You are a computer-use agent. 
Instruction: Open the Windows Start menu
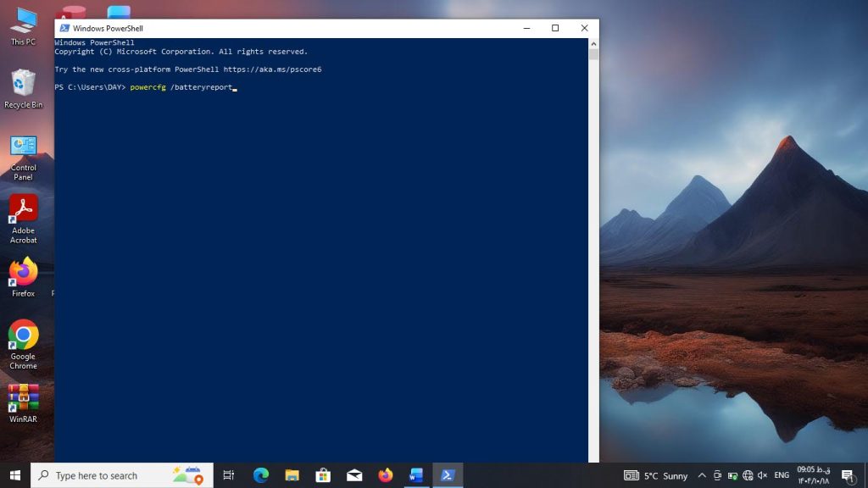tap(14, 475)
